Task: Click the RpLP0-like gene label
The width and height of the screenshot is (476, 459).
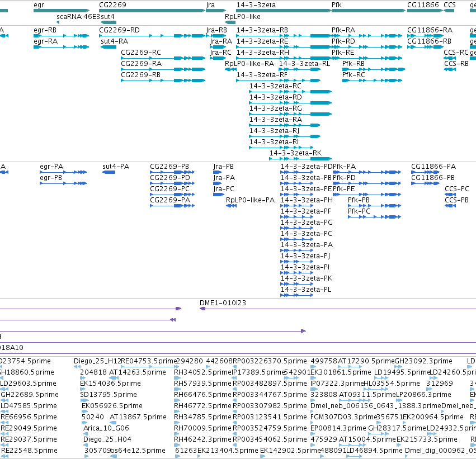Action: [243, 17]
